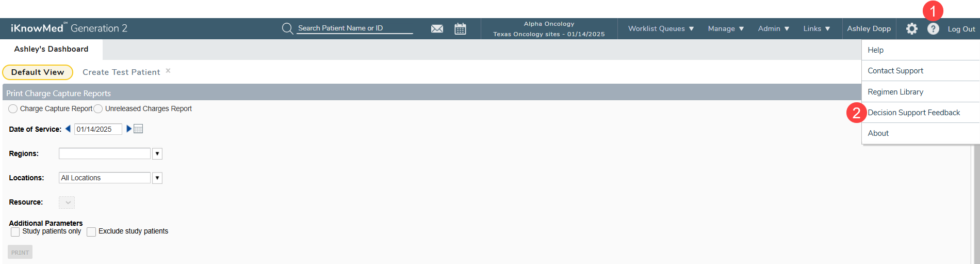980x264 pixels.
Task: Click the Search Patient Name or ID field
Action: (355, 28)
